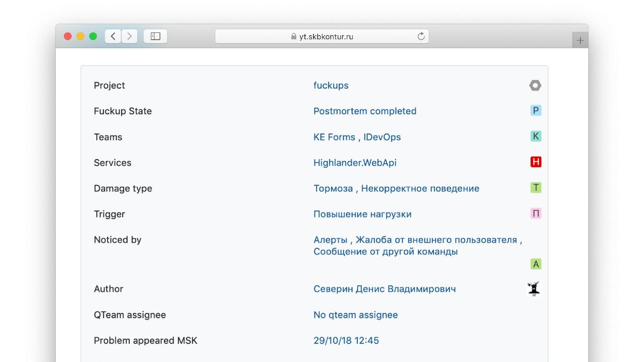Open the 'fuckups' project value
Image resolution: width=644 pixels, height=362 pixels.
click(331, 86)
